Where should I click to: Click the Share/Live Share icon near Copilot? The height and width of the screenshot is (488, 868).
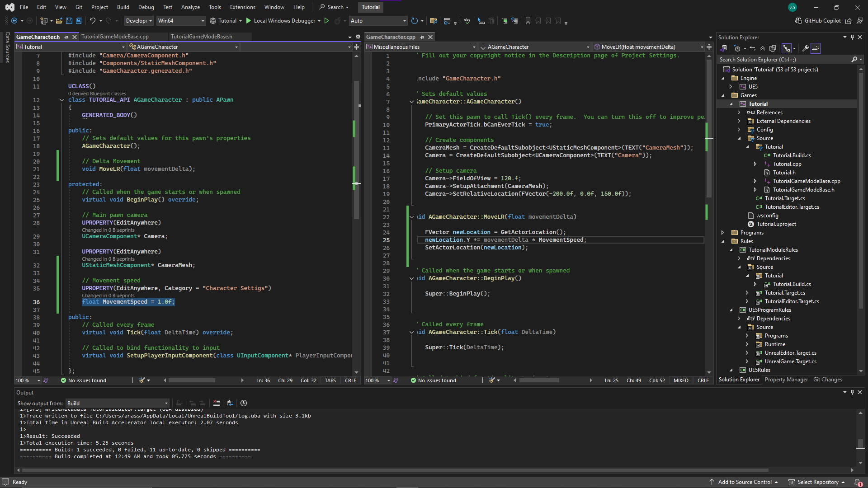point(849,21)
